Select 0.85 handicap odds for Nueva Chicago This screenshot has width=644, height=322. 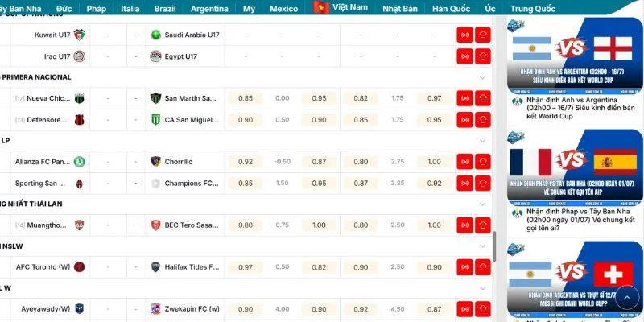point(246,98)
